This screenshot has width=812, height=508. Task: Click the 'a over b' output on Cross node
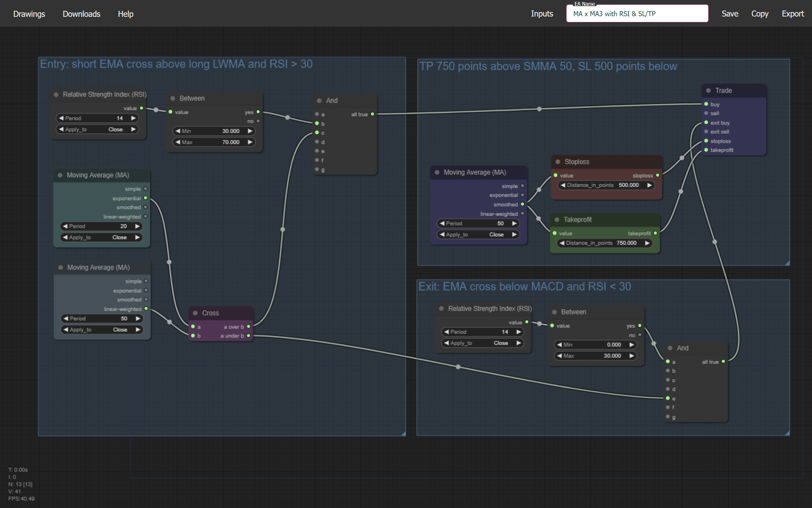tap(248, 326)
